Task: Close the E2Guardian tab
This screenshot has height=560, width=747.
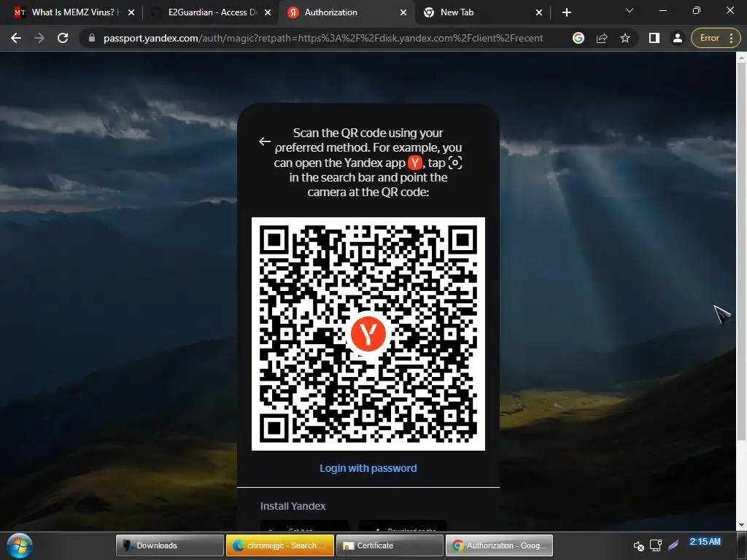Action: pyautogui.click(x=268, y=12)
